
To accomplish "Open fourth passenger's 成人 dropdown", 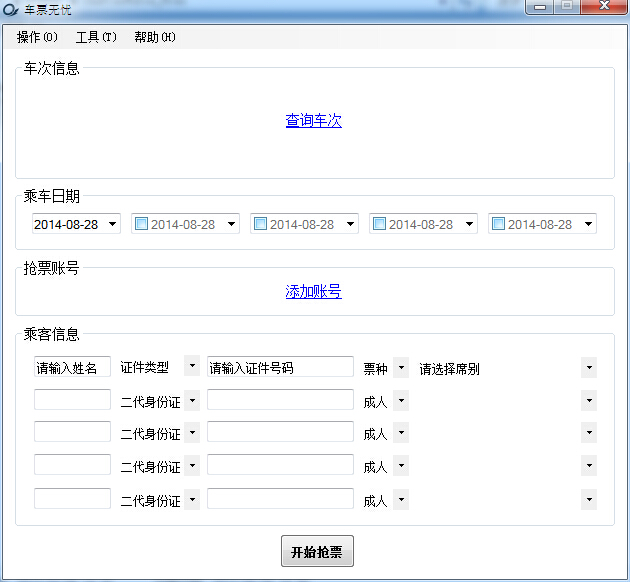I will point(401,500).
